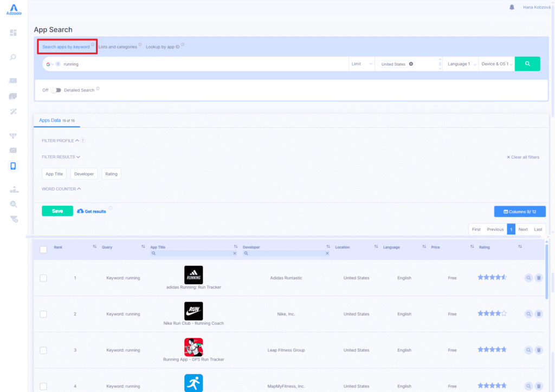
Task: Select the checkbox for the Adidas Running row
Action: coord(43,278)
